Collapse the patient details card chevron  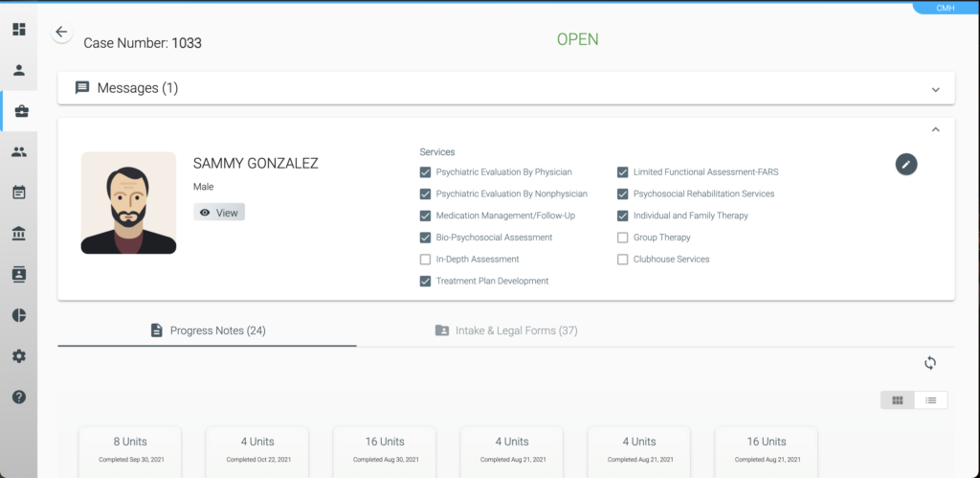point(935,129)
